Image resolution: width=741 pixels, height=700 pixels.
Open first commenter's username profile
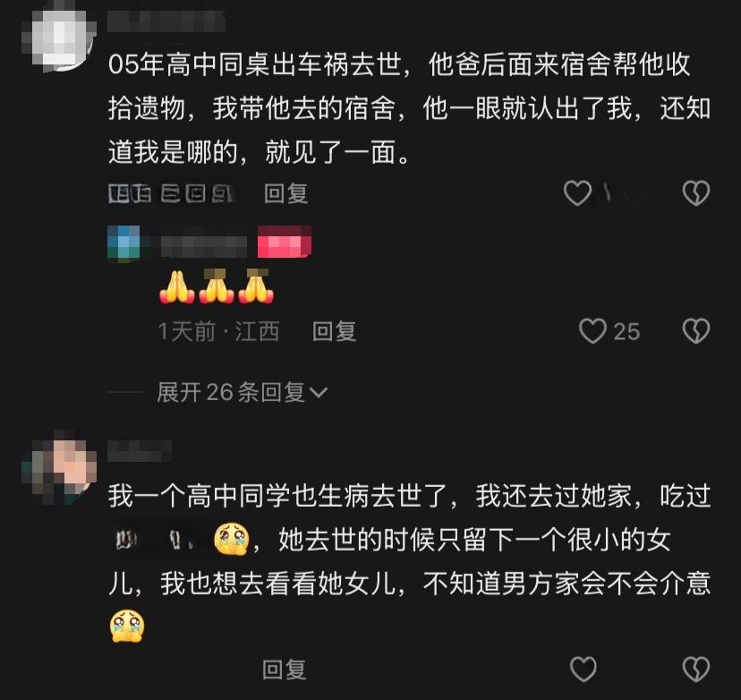[x=166, y=21]
